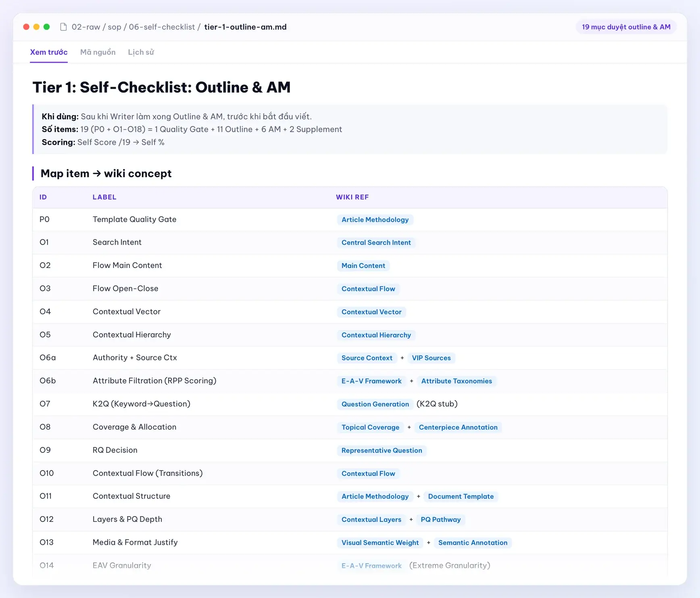Viewport: 700px width, 598px height.
Task: Click the Topical Coverage wiki link
Action: [x=370, y=427]
